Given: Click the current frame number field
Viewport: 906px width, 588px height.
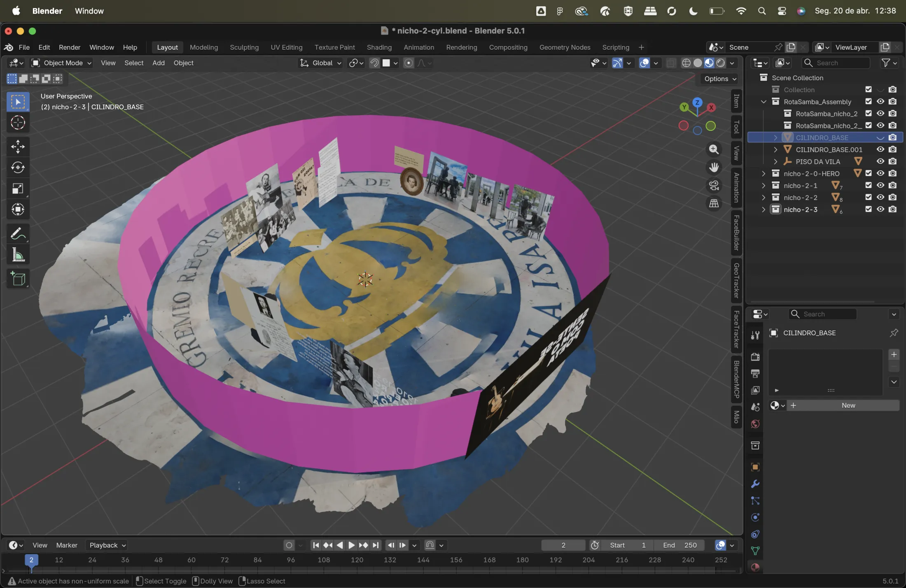Looking at the screenshot, I should click(x=563, y=545).
